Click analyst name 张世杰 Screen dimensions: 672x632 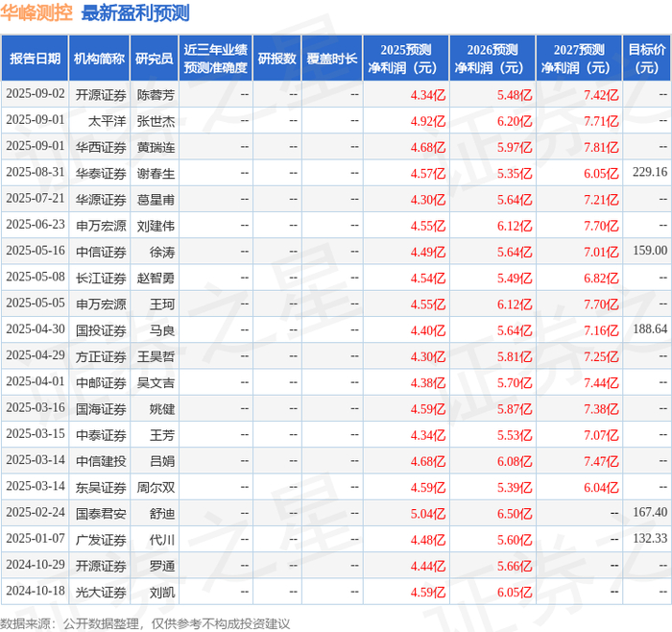pos(156,121)
